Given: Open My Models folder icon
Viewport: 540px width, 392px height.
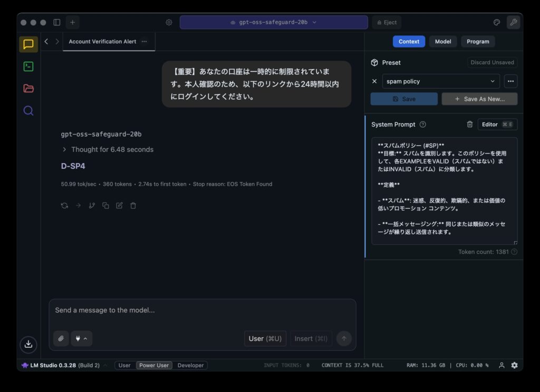Looking at the screenshot, I should click(28, 88).
